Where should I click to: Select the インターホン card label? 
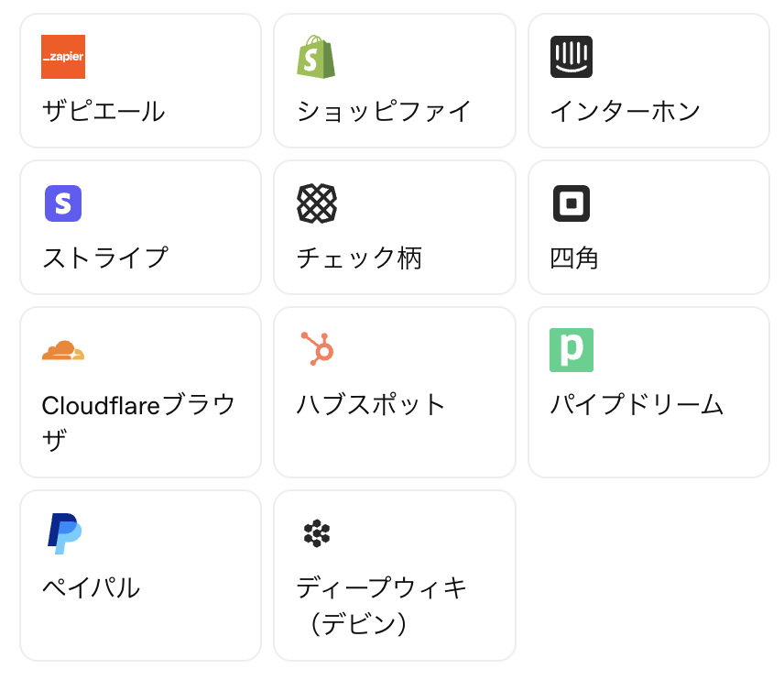click(x=626, y=112)
